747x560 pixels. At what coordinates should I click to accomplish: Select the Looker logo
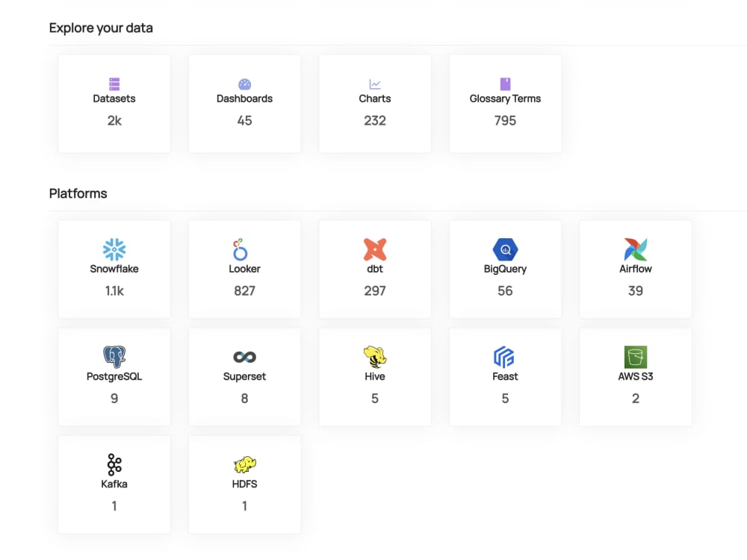pyautogui.click(x=244, y=250)
